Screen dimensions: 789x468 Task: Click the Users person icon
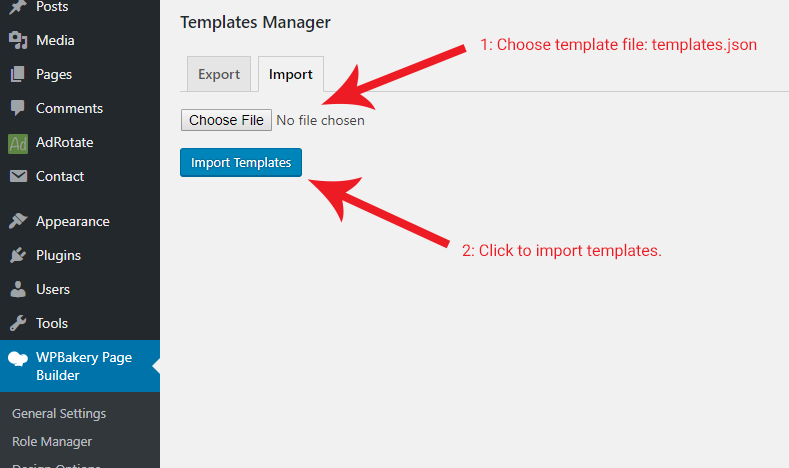[x=18, y=289]
